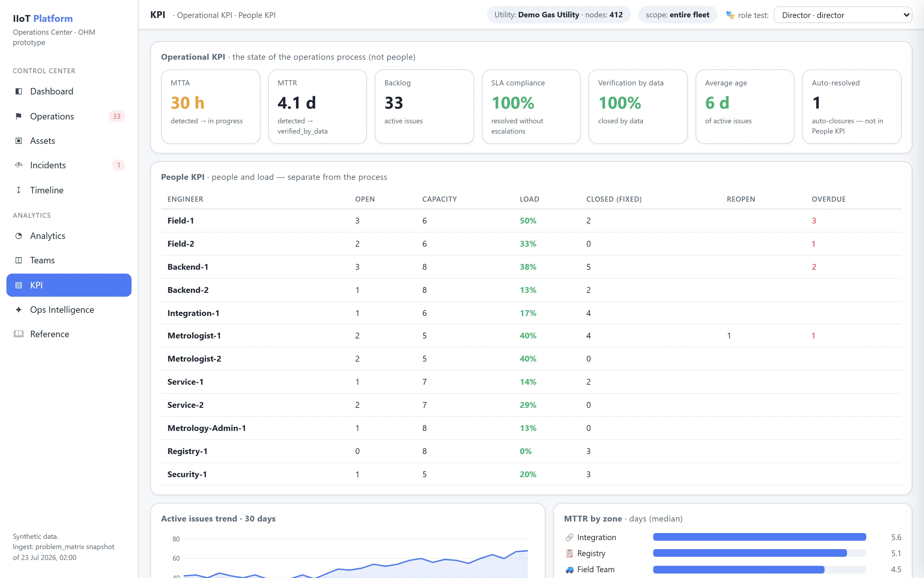This screenshot has width=924, height=578.
Task: Select the Verification by data card
Action: [638, 107]
